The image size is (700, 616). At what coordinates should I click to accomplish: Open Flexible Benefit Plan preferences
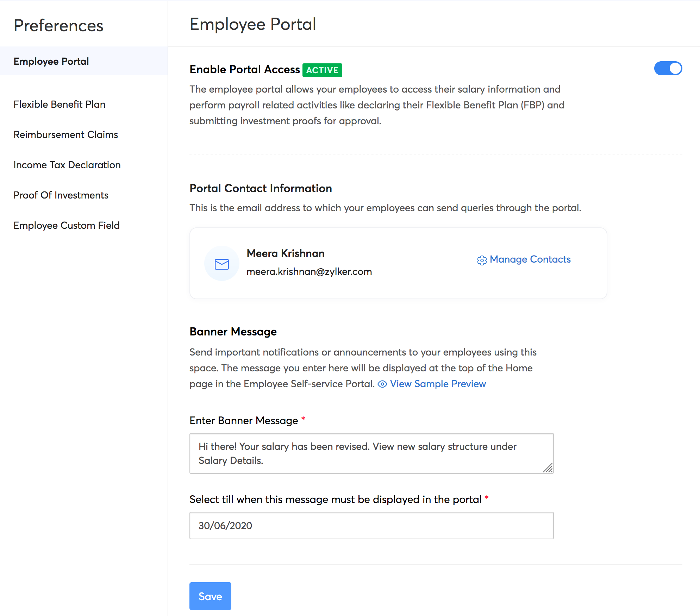[59, 104]
